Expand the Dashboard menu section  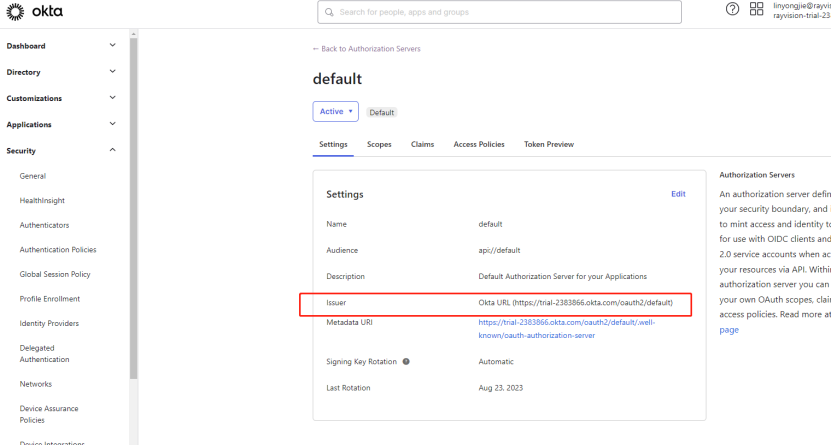[112, 46]
